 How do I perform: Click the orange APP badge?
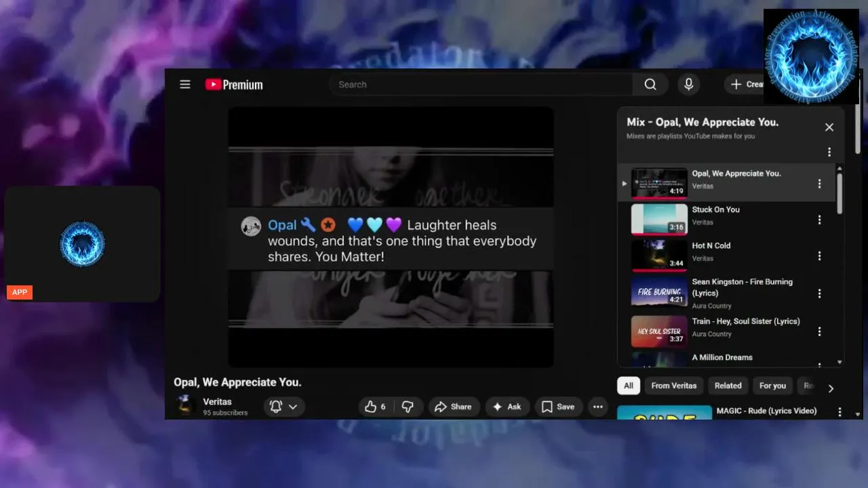[20, 292]
